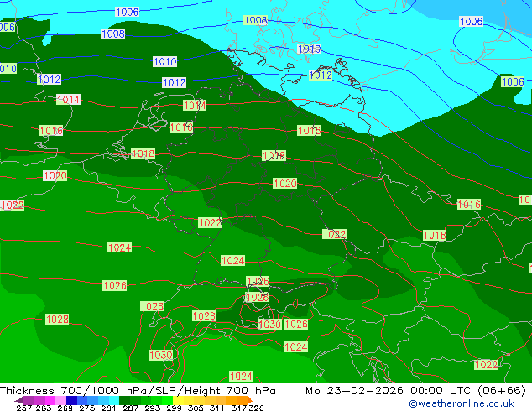Select the dark navy blue legend swatch

(x=71, y=400)
